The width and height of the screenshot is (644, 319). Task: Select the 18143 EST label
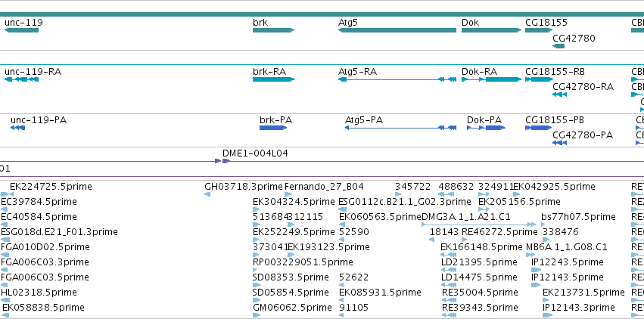(444, 232)
